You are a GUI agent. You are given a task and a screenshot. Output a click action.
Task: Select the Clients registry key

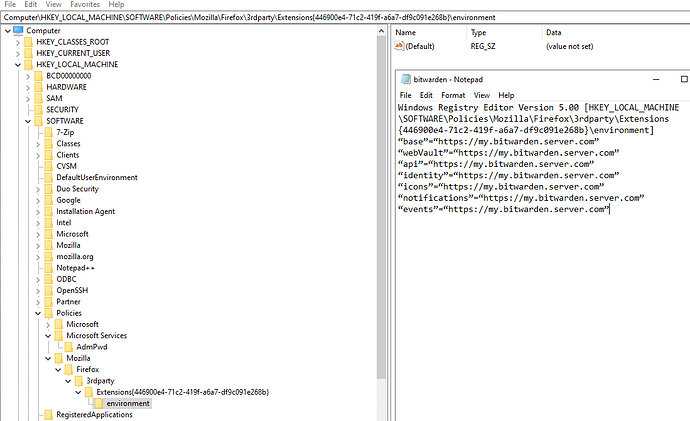pos(68,155)
